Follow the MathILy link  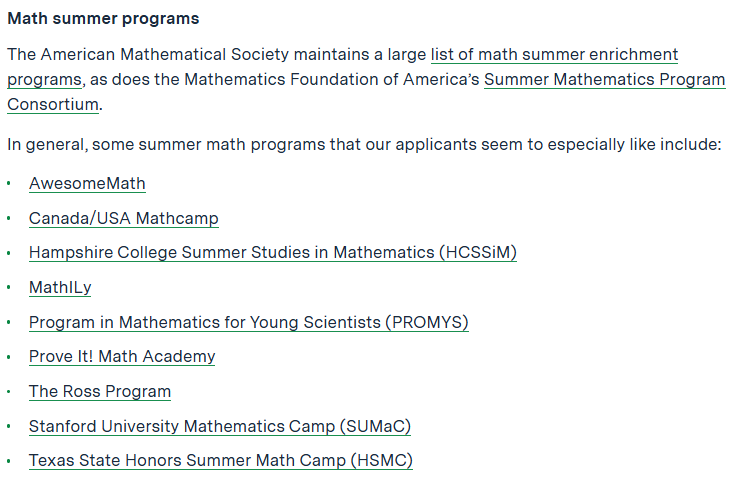click(60, 287)
